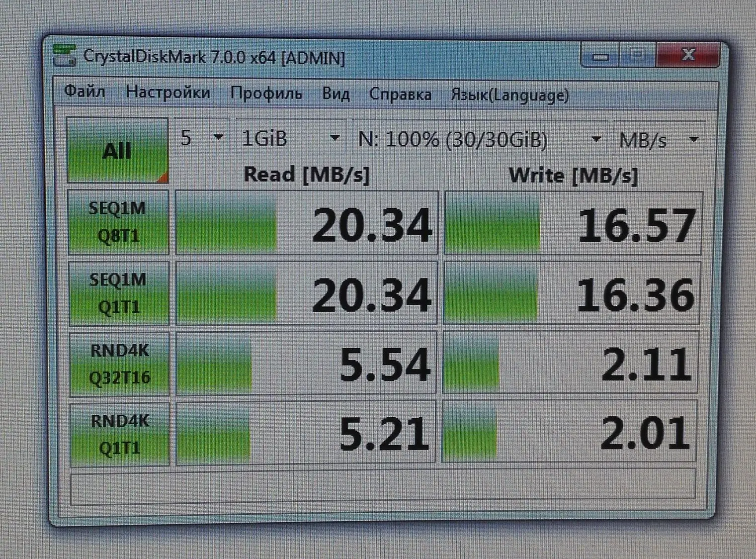The image size is (756, 559).
Task: Click the RND4K Q1T1 write result 2.01
Action: 569,432
